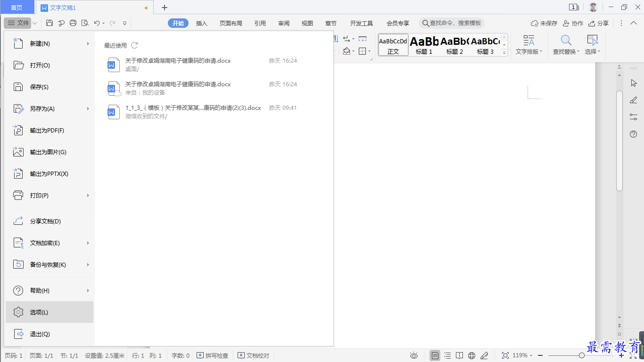Open the customize quick access toolbar dropdown
644x362 pixels.
124,23
